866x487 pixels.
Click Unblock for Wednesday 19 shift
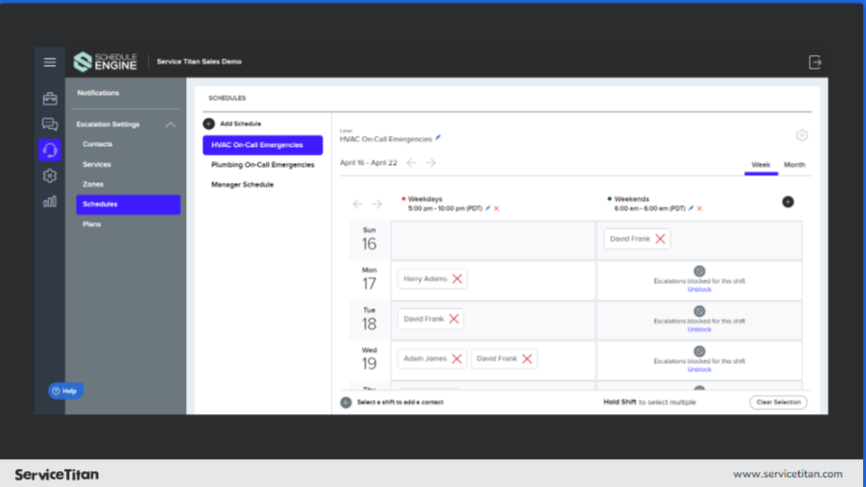point(699,369)
